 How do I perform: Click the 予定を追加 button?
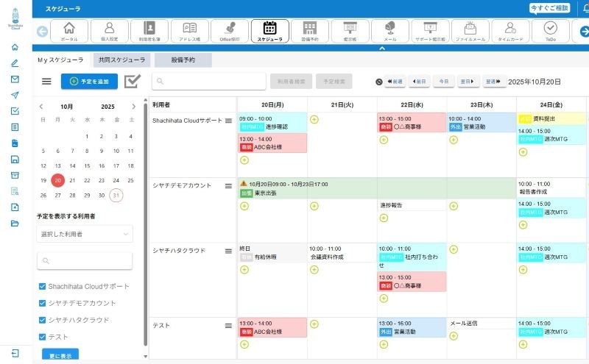click(x=89, y=82)
